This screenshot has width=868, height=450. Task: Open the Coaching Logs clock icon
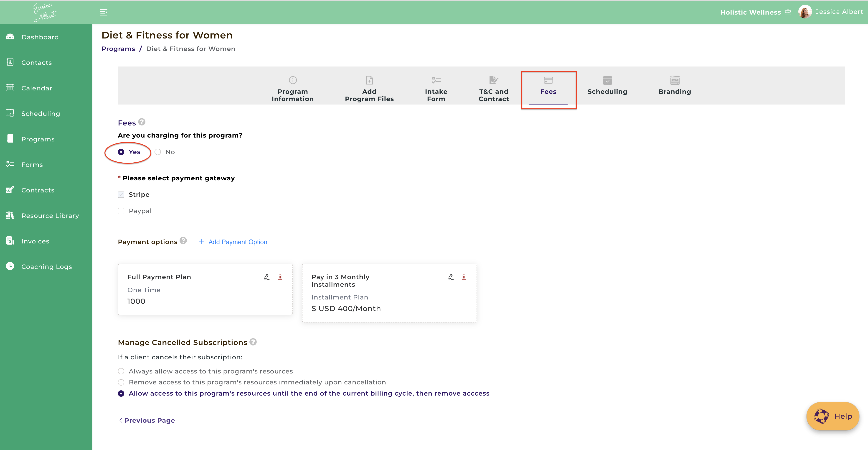coord(10,266)
